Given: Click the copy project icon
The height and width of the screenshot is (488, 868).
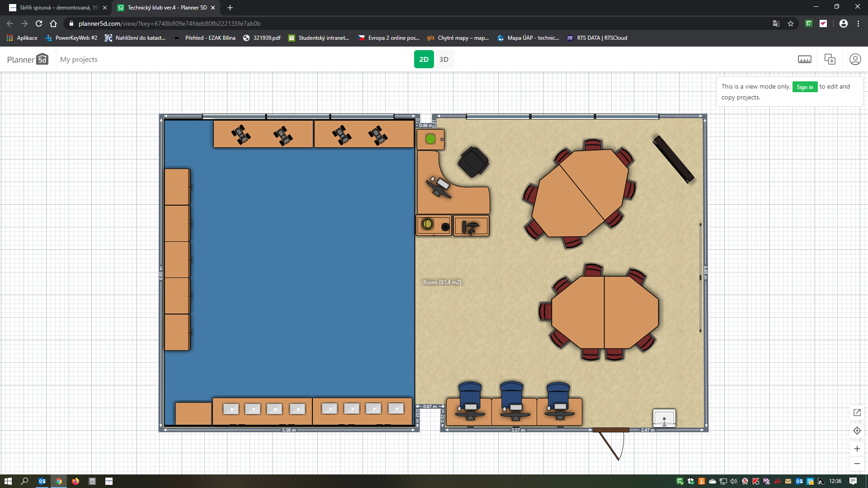Looking at the screenshot, I should coord(830,60).
